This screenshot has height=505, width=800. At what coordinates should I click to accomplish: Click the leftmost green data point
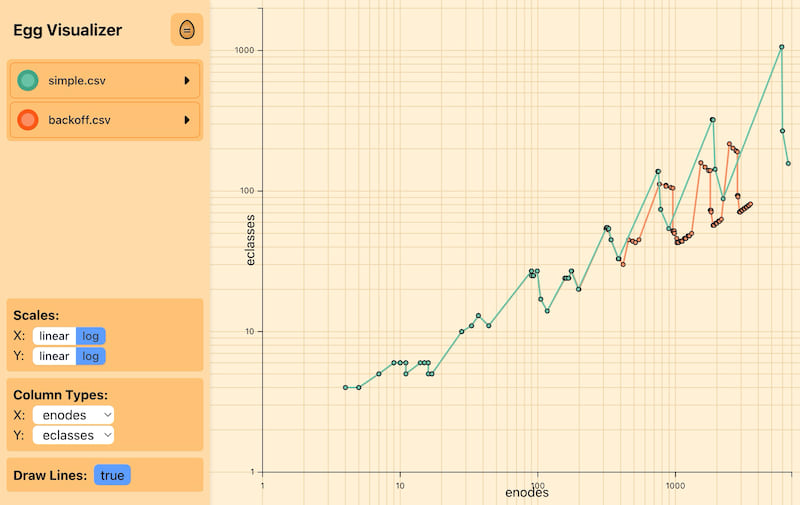(346, 387)
